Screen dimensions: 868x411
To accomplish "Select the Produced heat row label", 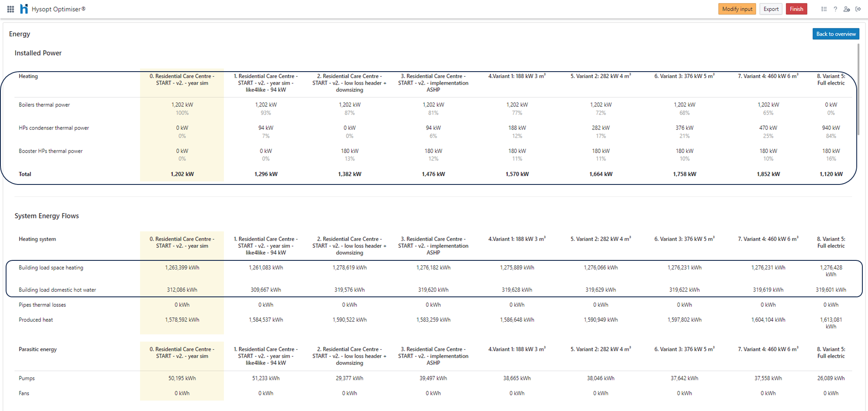I will tap(36, 320).
